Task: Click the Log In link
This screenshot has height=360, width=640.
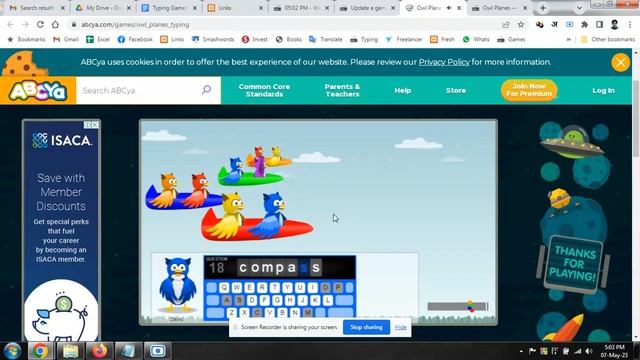Action: (x=603, y=91)
